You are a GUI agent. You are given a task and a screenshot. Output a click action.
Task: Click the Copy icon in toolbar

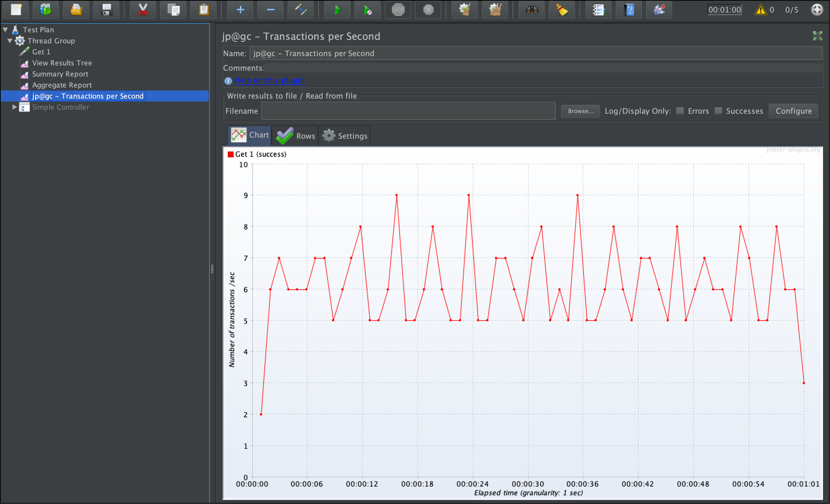(x=173, y=10)
